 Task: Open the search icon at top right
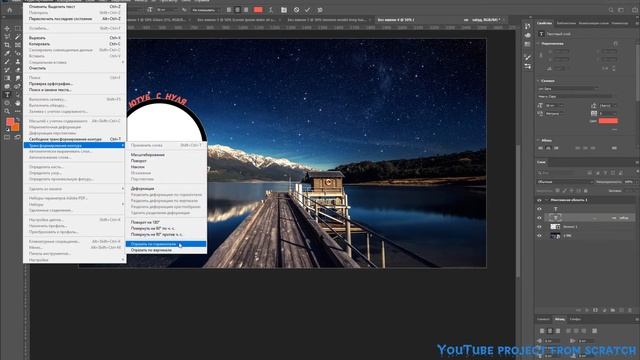pos(611,10)
